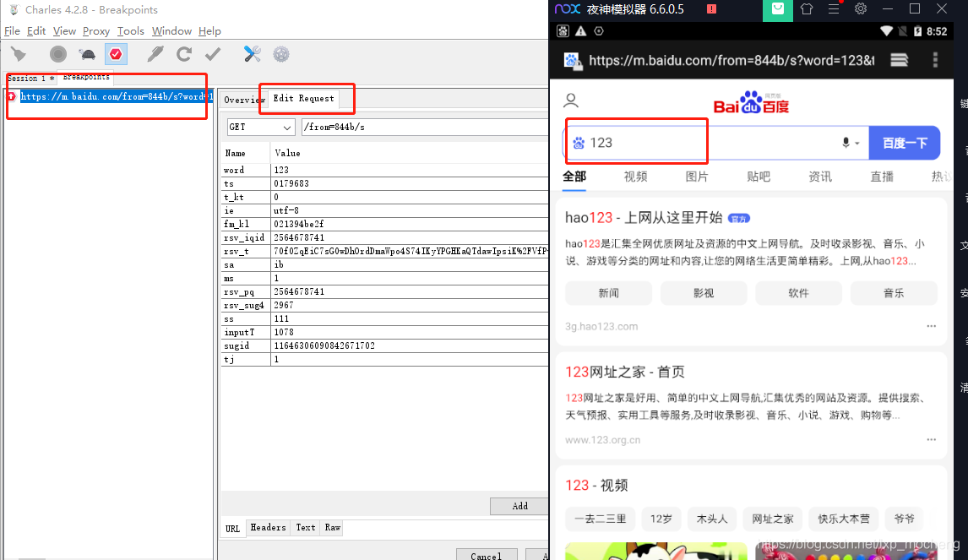Screen dimensions: 968x560
Task: Click the 新闻 button under hao123
Action: pyautogui.click(x=609, y=292)
